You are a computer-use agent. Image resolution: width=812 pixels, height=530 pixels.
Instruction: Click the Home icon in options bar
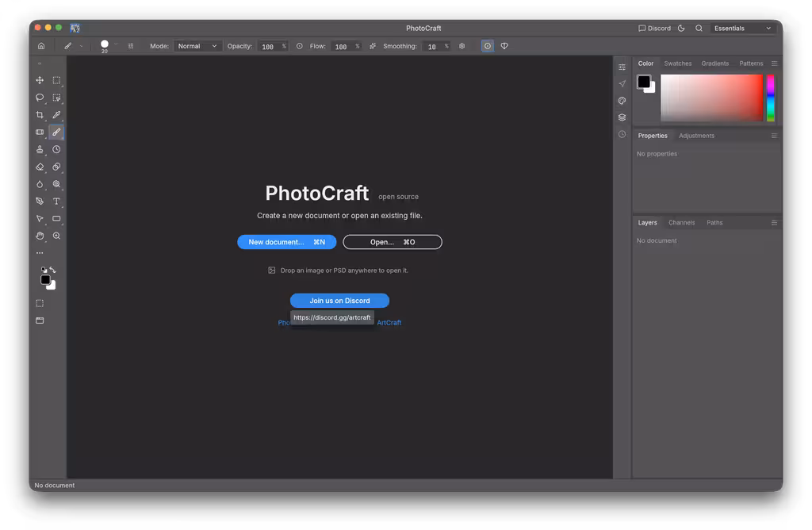tap(41, 46)
